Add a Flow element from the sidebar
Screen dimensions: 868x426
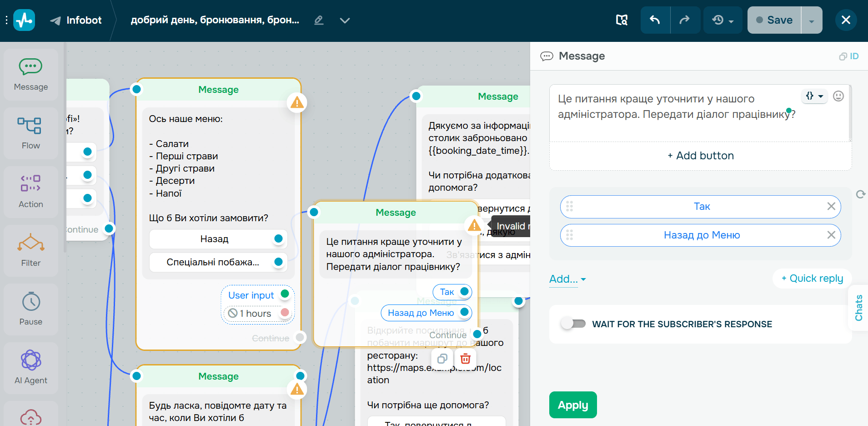tap(31, 133)
